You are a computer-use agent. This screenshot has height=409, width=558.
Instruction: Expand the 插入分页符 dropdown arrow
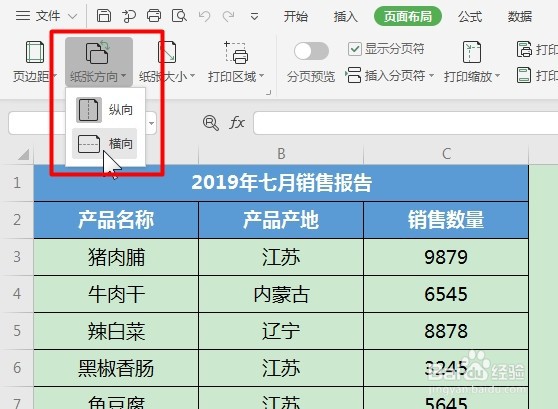(x=431, y=76)
